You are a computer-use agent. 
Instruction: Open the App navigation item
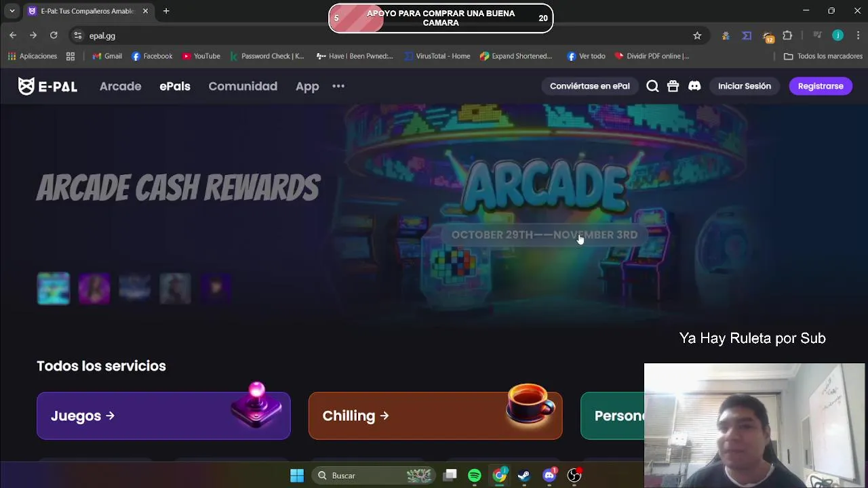coord(307,86)
